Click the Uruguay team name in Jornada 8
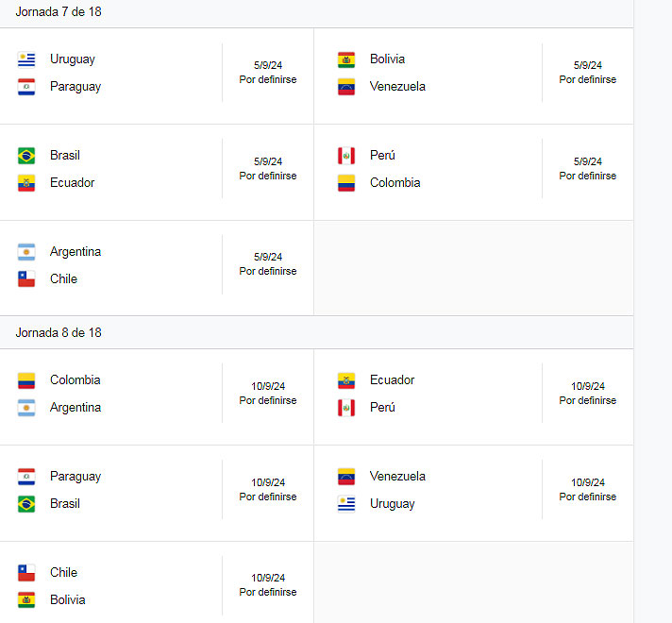 392,504
